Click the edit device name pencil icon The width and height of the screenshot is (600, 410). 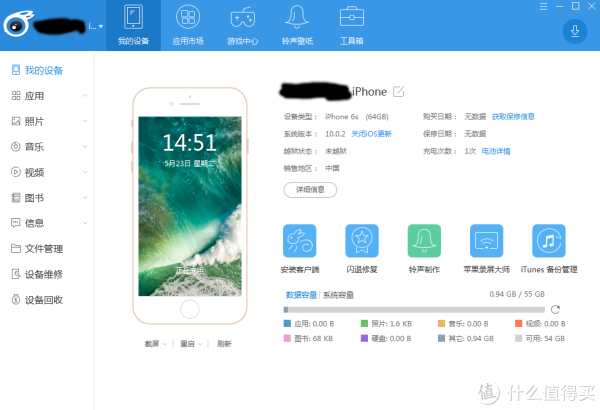click(x=398, y=91)
